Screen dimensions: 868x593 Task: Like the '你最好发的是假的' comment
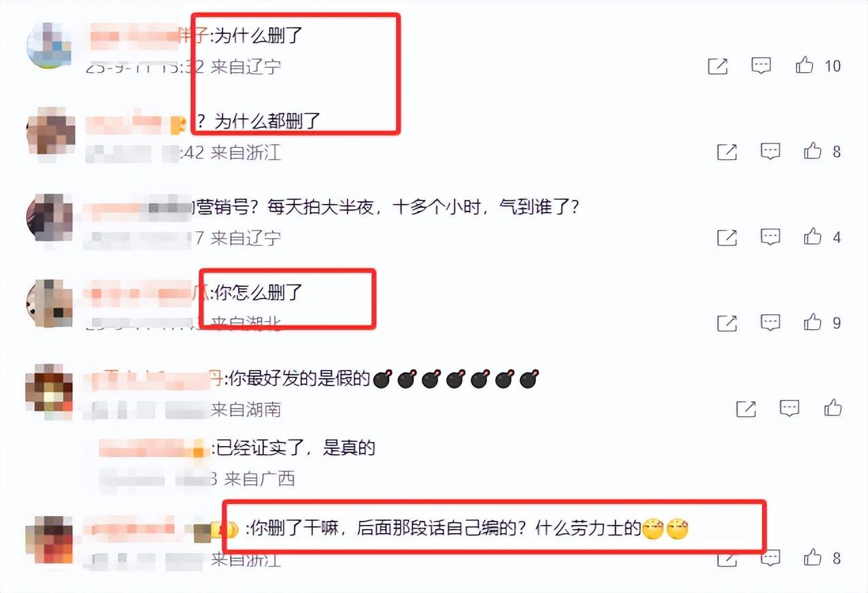pyautogui.click(x=833, y=408)
